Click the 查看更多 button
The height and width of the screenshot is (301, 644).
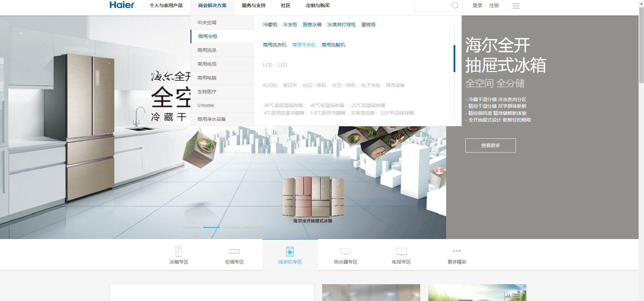(x=491, y=145)
